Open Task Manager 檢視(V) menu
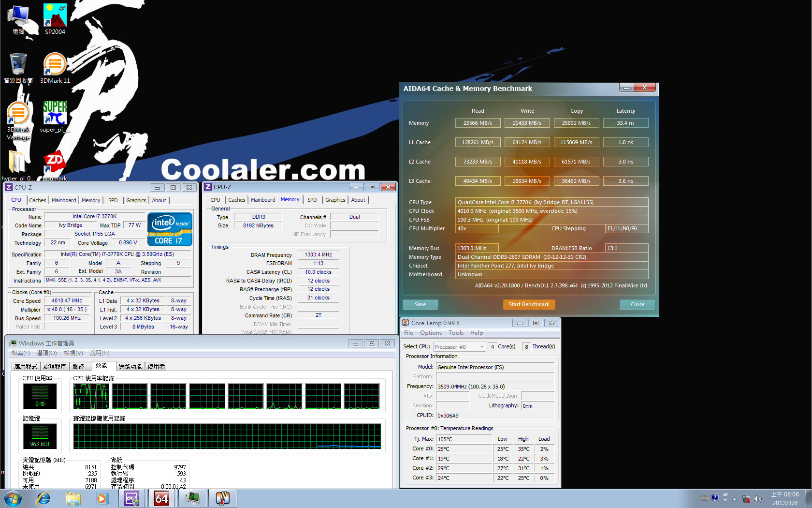The image size is (812, 508). tap(73, 353)
